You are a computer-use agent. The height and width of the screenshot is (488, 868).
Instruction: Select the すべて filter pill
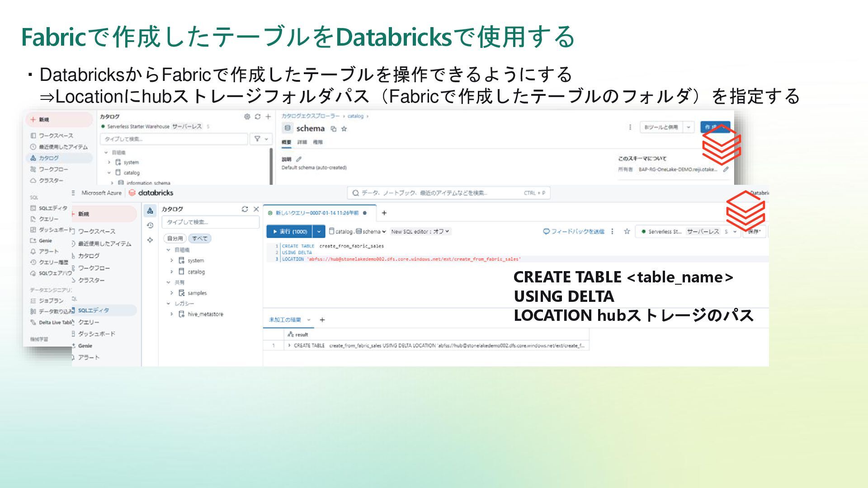[199, 238]
